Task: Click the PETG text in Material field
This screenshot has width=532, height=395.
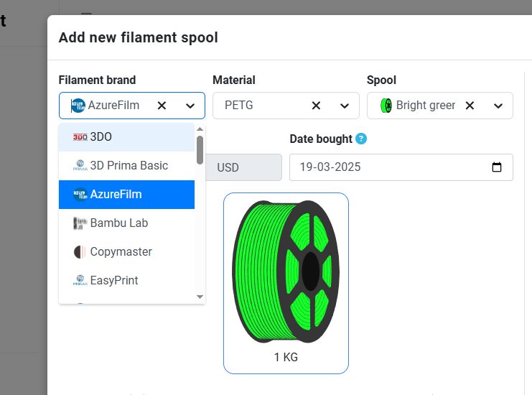Action: pyautogui.click(x=239, y=105)
